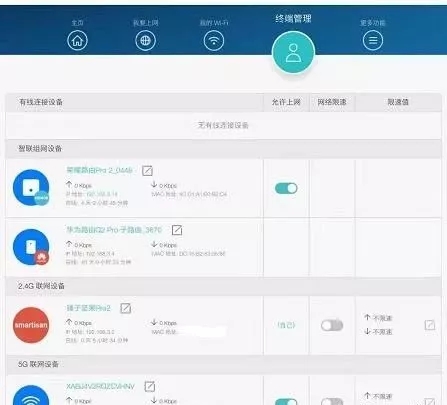Edit name of XABJ4V2RDZCVHNV device

click(150, 386)
